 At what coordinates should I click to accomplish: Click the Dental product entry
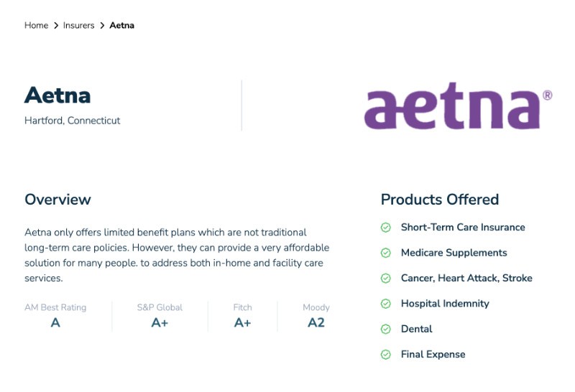(x=416, y=329)
